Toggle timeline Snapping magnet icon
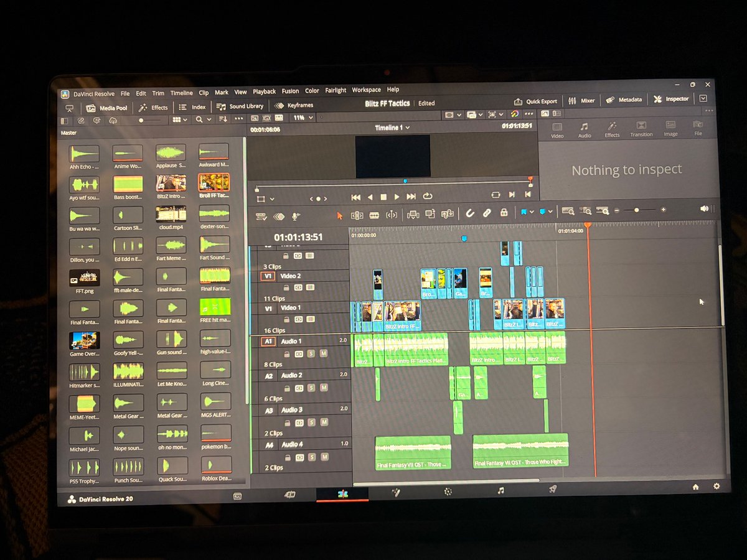The height and width of the screenshot is (560, 747). 470,213
